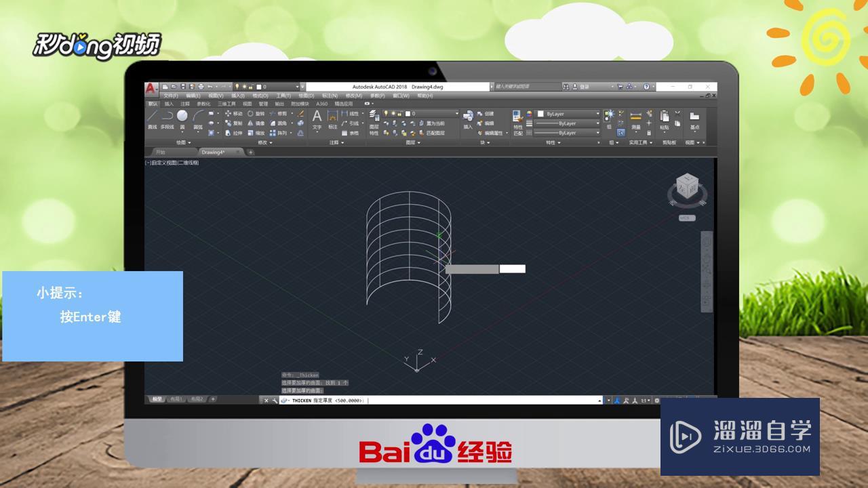The image size is (868, 488).
Task: Open the Edit (编辑) menu
Action: 193,96
